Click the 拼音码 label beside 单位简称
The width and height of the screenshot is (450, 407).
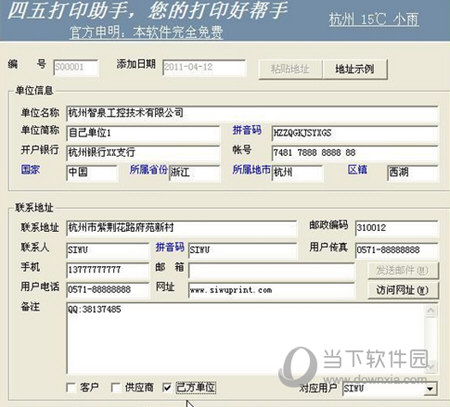pyautogui.click(x=247, y=130)
